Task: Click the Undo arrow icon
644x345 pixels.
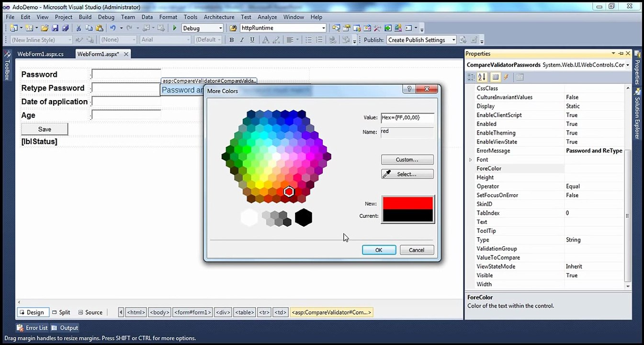Action: click(x=113, y=28)
